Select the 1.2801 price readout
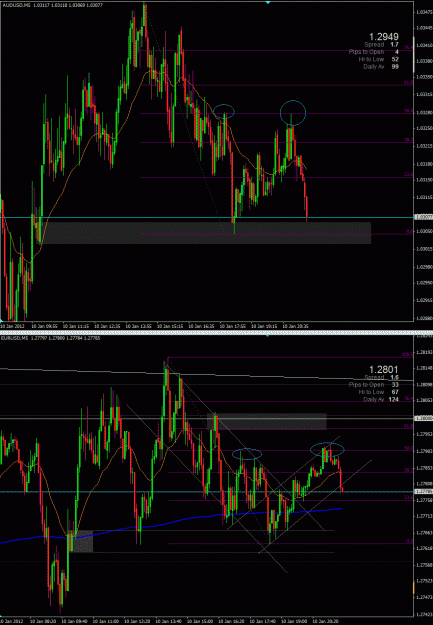 (383, 370)
